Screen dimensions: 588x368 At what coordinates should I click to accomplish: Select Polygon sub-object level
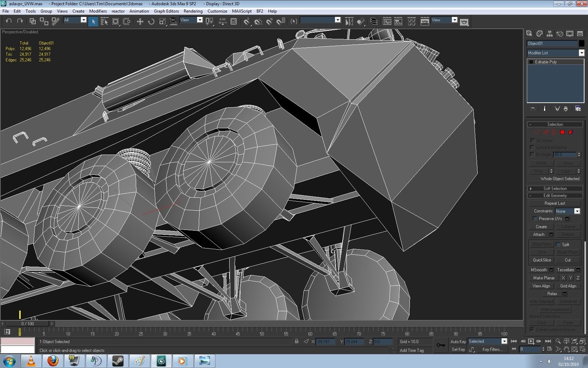[x=562, y=132]
